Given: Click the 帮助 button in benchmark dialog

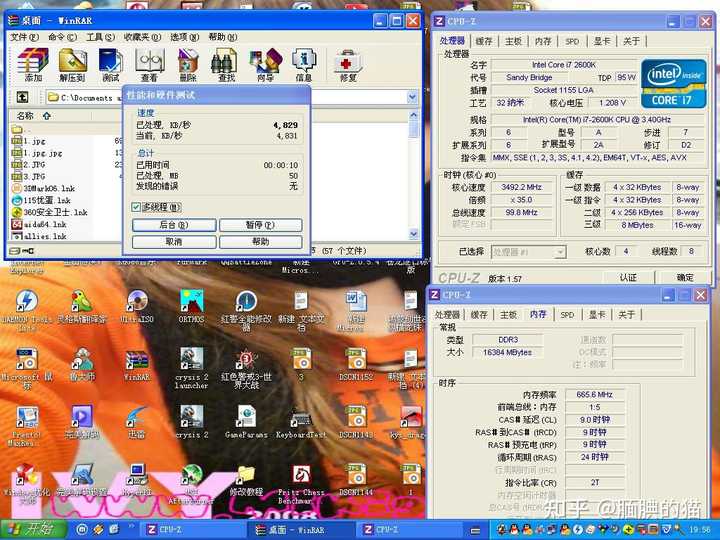Looking at the screenshot, I should tap(260, 242).
